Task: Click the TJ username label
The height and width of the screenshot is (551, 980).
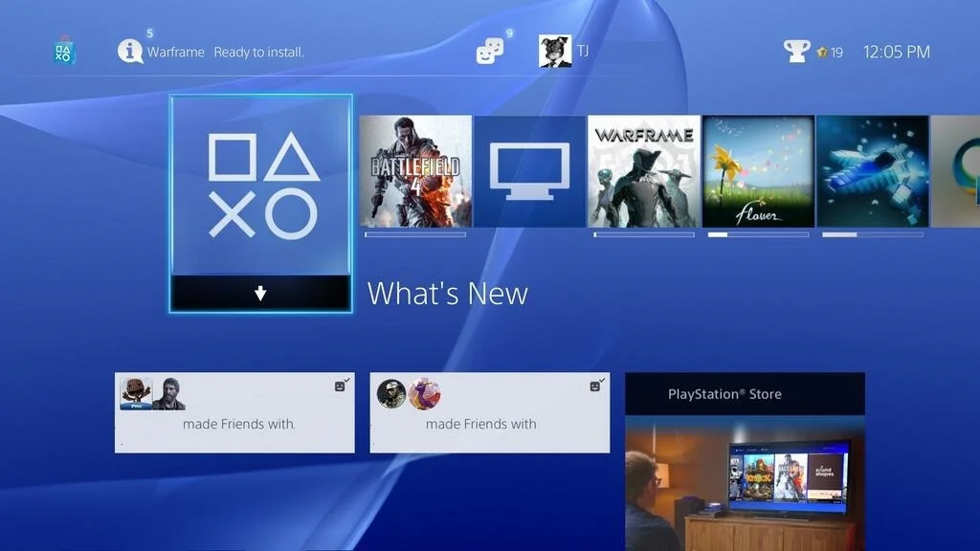Action: coord(583,52)
